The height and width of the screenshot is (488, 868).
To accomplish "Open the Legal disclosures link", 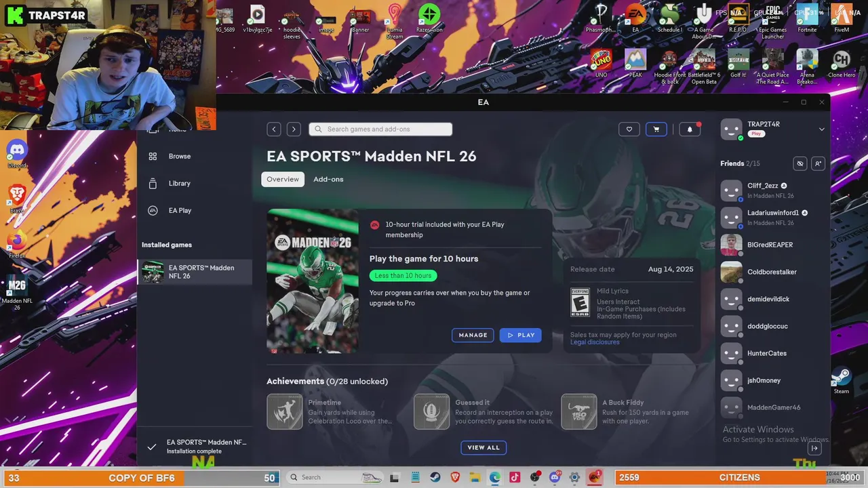I will click(x=595, y=342).
